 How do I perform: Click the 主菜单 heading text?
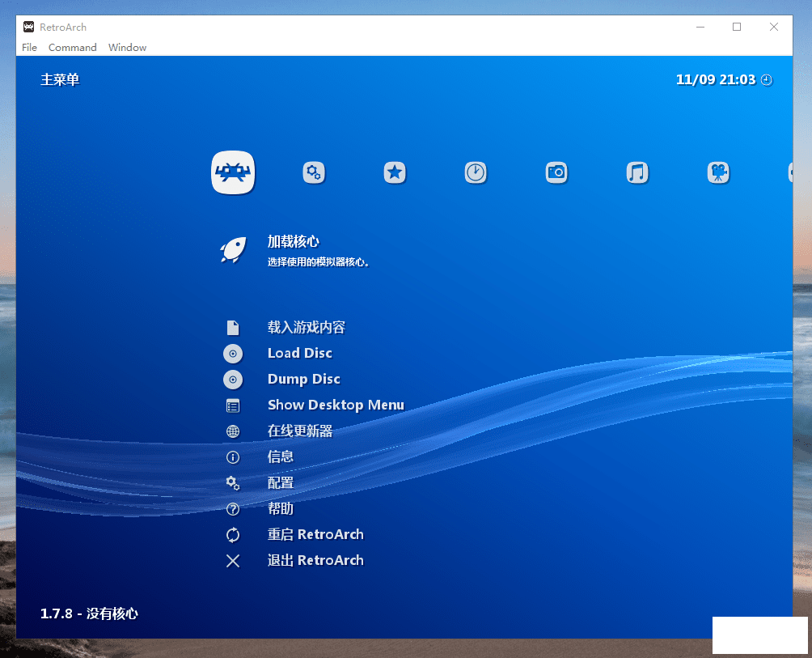click(60, 80)
